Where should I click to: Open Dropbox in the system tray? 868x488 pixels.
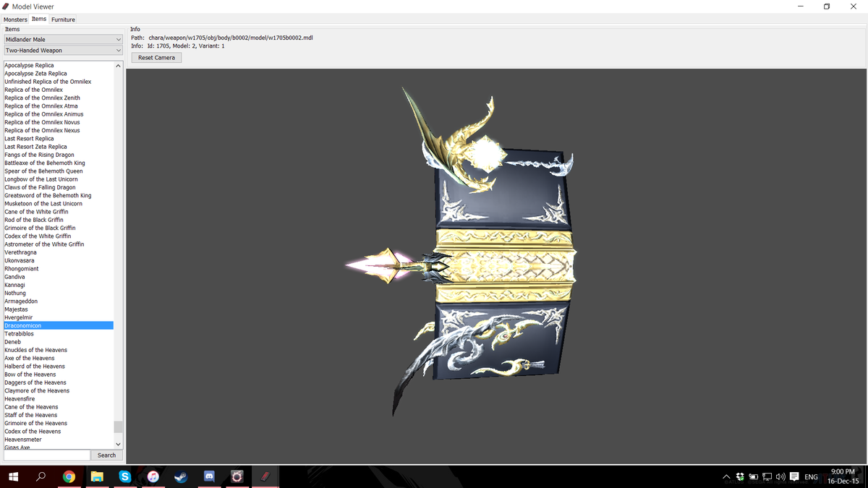pos(740,477)
